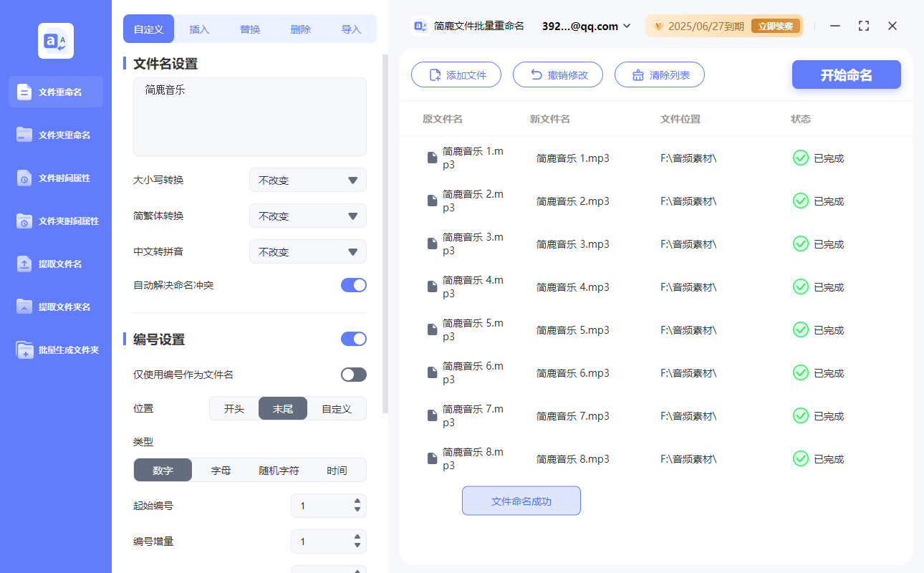Turn off the 编号设置 switch
This screenshot has height=573, width=924.
tap(353, 338)
